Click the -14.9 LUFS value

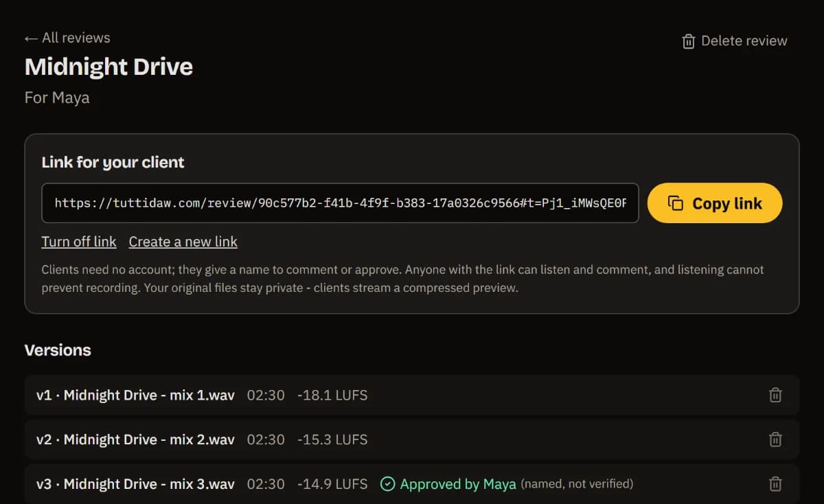(332, 484)
